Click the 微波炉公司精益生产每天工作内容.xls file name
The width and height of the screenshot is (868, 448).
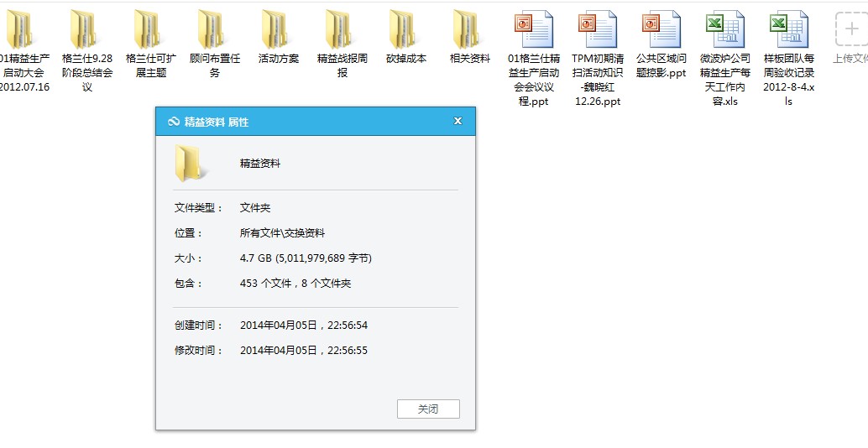click(725, 80)
